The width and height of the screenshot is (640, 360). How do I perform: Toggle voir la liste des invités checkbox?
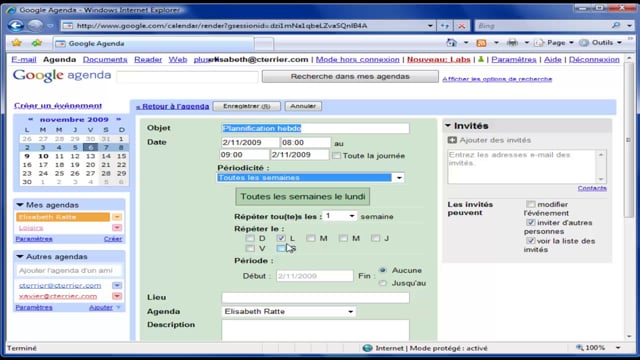(x=530, y=241)
